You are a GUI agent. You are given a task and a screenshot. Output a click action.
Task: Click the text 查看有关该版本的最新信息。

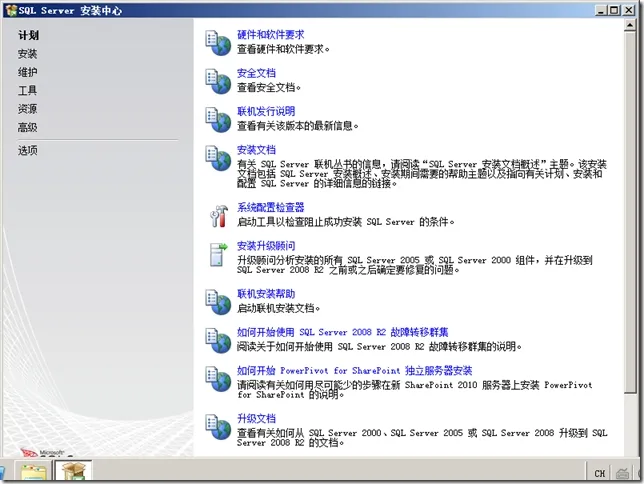(x=298, y=126)
